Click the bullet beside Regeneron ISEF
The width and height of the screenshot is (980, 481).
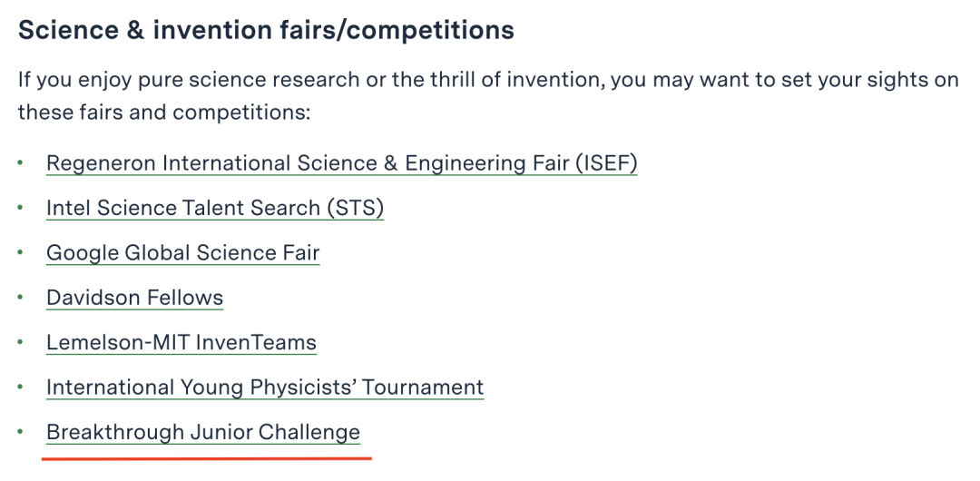click(21, 164)
